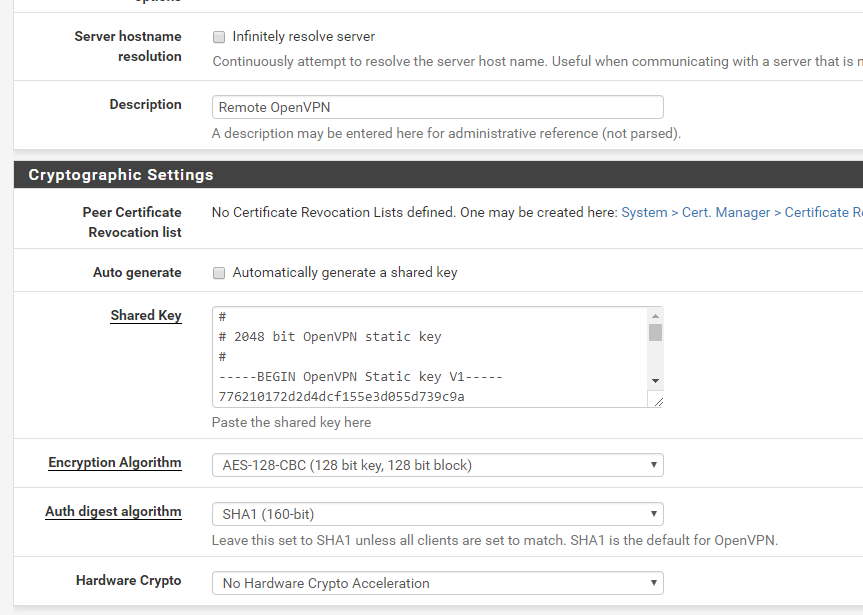The width and height of the screenshot is (863, 615).
Task: Enable the Infinitely resolve server checkbox
Action: tap(219, 37)
